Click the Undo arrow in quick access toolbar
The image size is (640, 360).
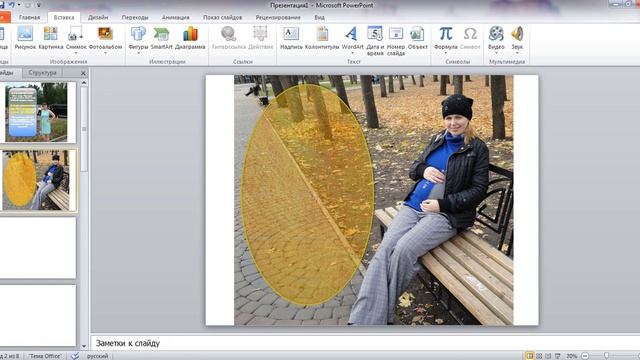click(x=12, y=5)
